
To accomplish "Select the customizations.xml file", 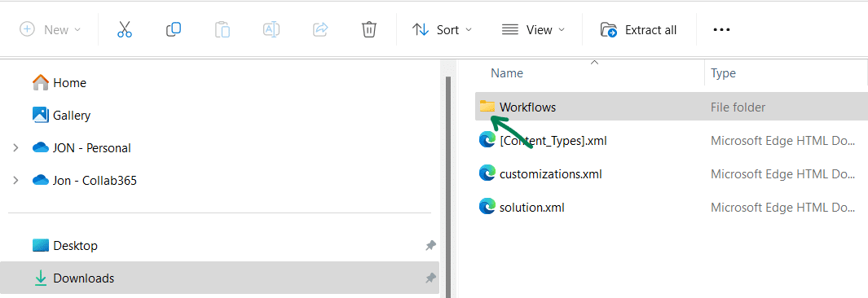I will tap(550, 174).
